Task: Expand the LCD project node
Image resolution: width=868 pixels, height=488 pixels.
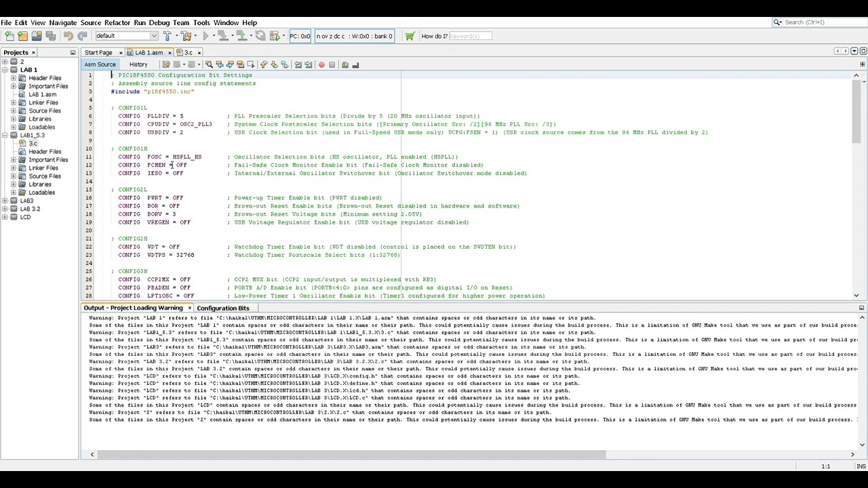Action: pos(5,217)
